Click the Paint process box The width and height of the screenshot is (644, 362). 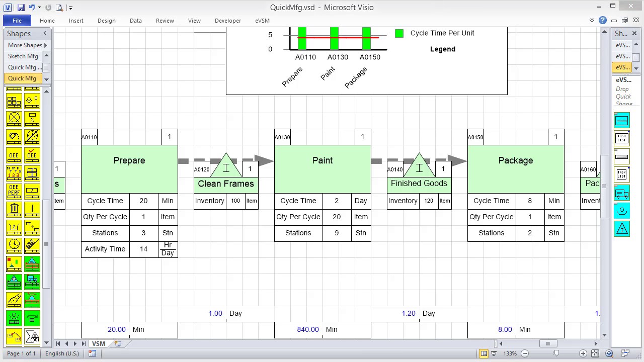pos(323,169)
